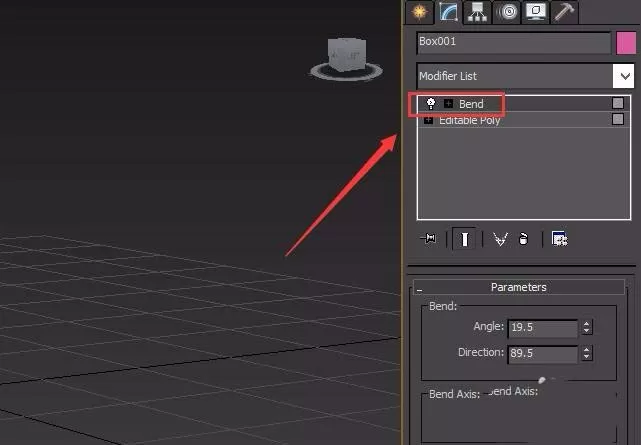Open the Hierarchy panel tab

tap(477, 12)
